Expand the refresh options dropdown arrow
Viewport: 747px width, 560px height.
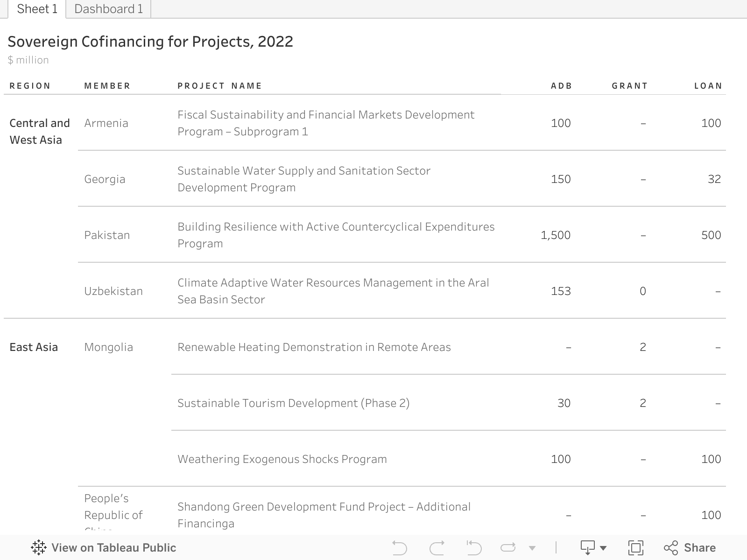[532, 548]
